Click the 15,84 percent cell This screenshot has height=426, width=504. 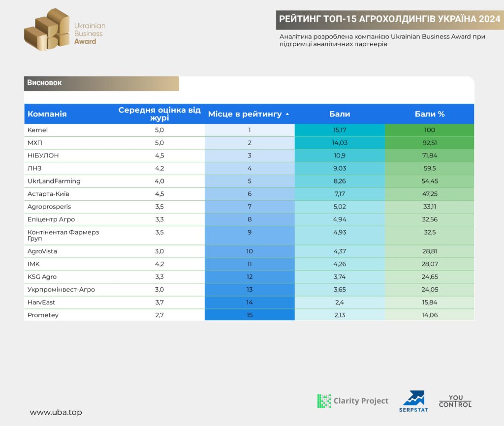430,303
